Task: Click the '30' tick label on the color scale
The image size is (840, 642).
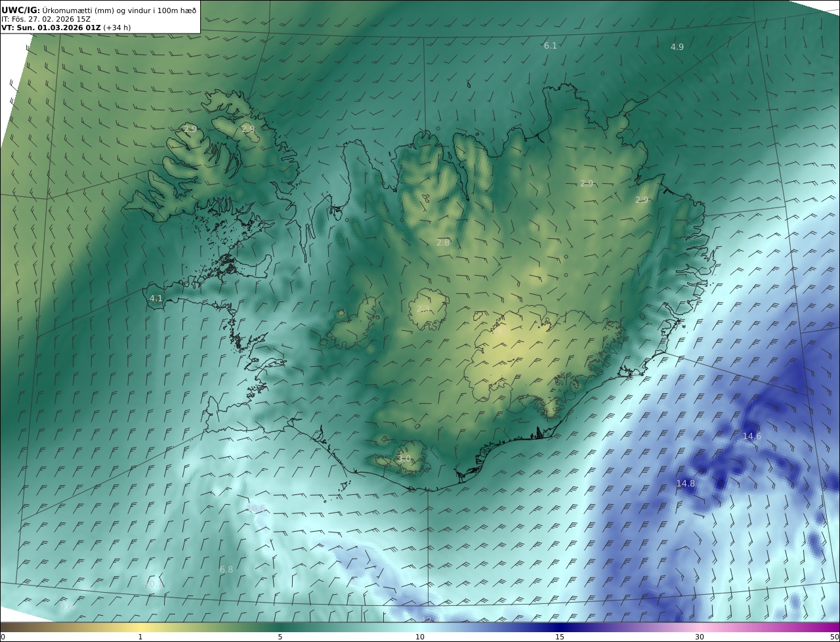Action: tap(700, 637)
